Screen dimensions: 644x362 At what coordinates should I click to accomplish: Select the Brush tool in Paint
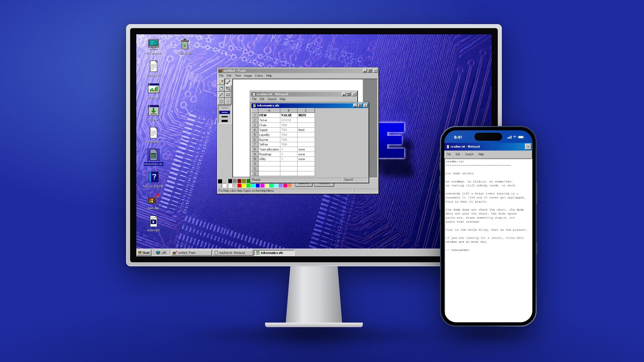[x=228, y=82]
